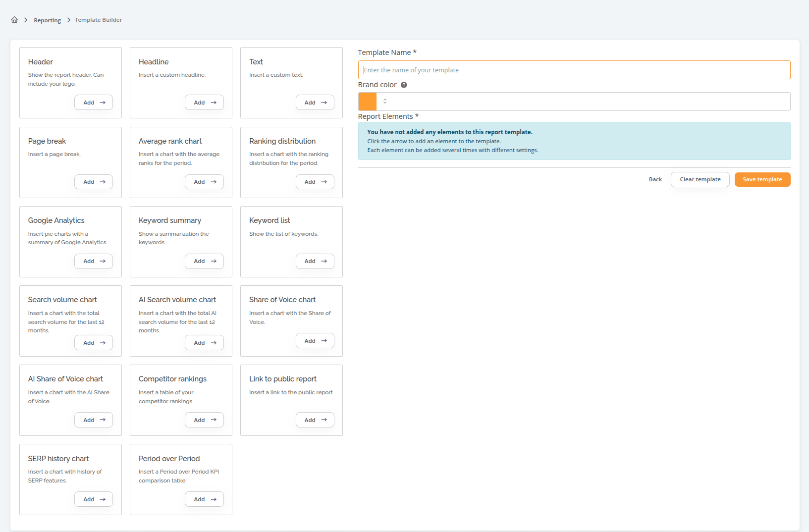Add the Header element
The image size is (809, 532).
coord(94,103)
